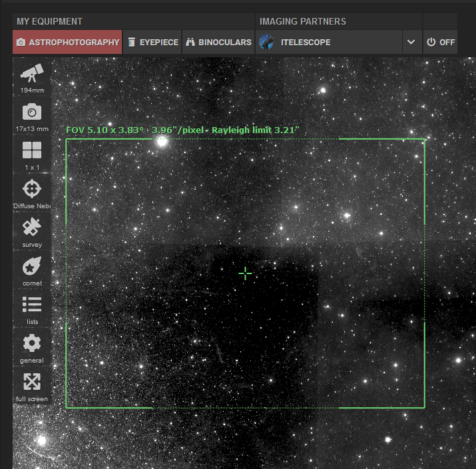Click the IMAGING PARTNERS heading
The height and width of the screenshot is (469, 476).
(x=303, y=21)
